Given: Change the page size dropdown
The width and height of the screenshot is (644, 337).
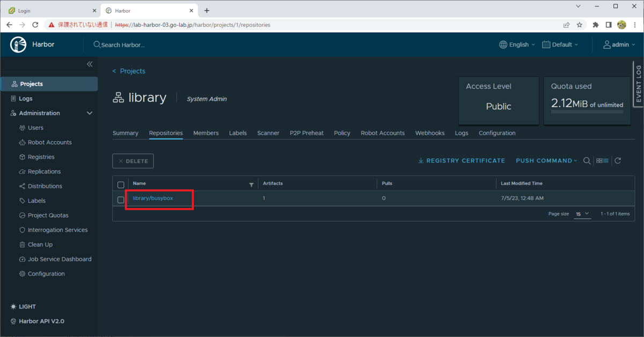Looking at the screenshot, I should coord(582,214).
